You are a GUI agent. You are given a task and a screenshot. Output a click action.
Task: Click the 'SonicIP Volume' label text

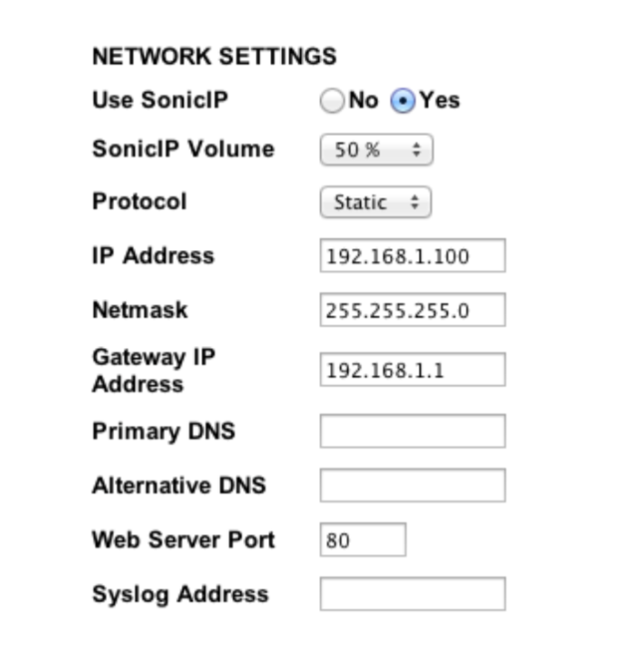tap(182, 150)
